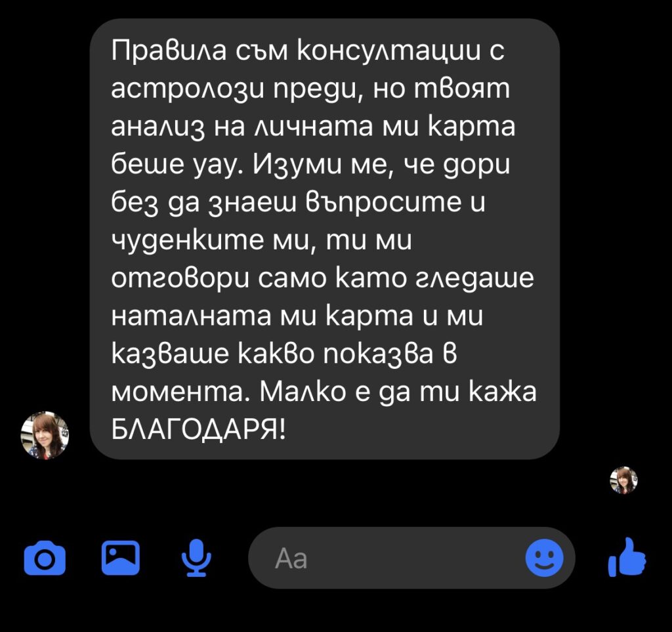Screen dimensions: 672x632
Task: Click the word "казваше" in the message
Action: click(x=170, y=354)
